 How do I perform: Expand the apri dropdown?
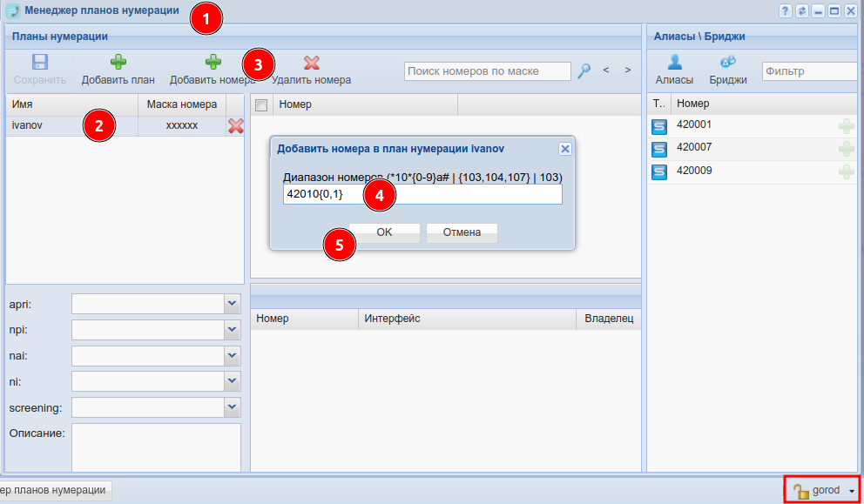pyautogui.click(x=232, y=303)
